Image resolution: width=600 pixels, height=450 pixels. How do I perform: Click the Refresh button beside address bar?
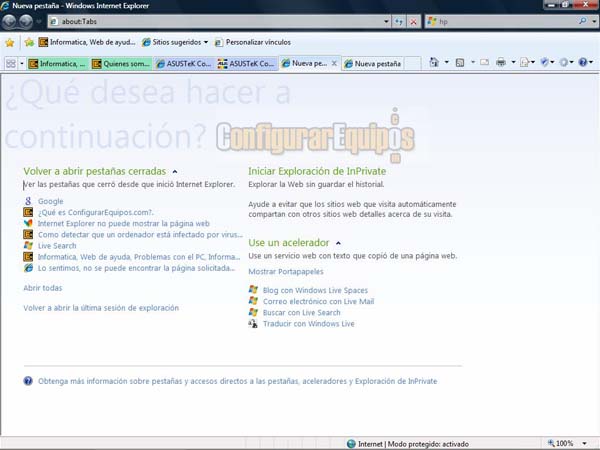[399, 22]
